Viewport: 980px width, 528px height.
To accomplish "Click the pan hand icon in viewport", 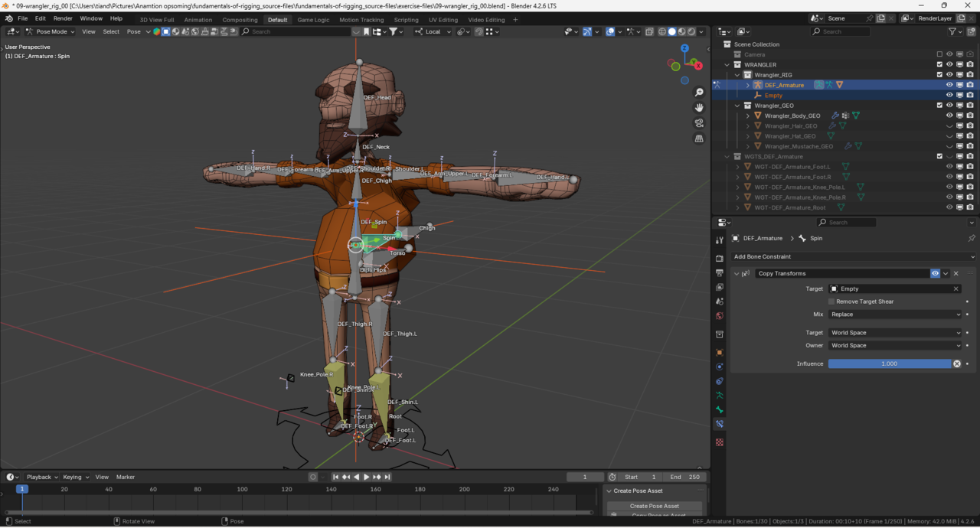I will (699, 108).
